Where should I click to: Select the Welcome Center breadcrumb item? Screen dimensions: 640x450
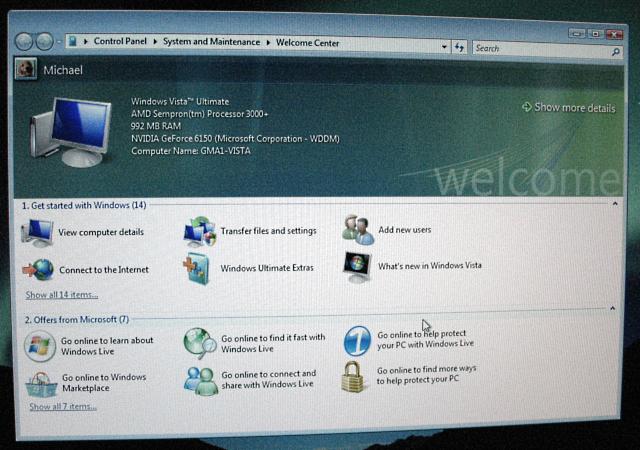[307, 43]
